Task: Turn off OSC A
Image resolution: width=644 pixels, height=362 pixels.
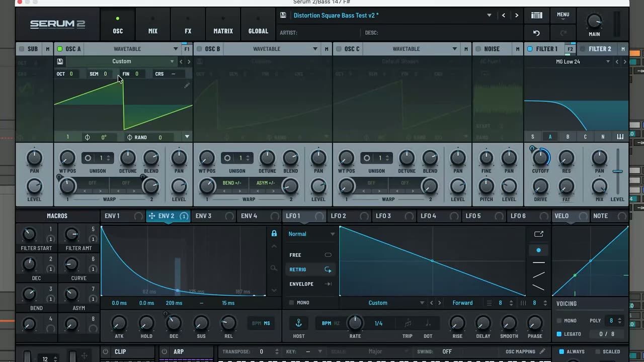Action: [60, 49]
